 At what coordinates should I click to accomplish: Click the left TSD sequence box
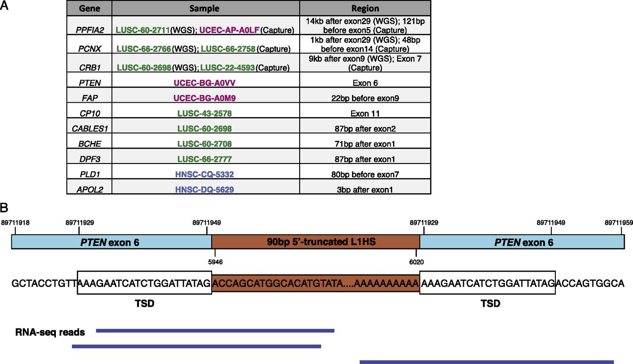(x=144, y=283)
